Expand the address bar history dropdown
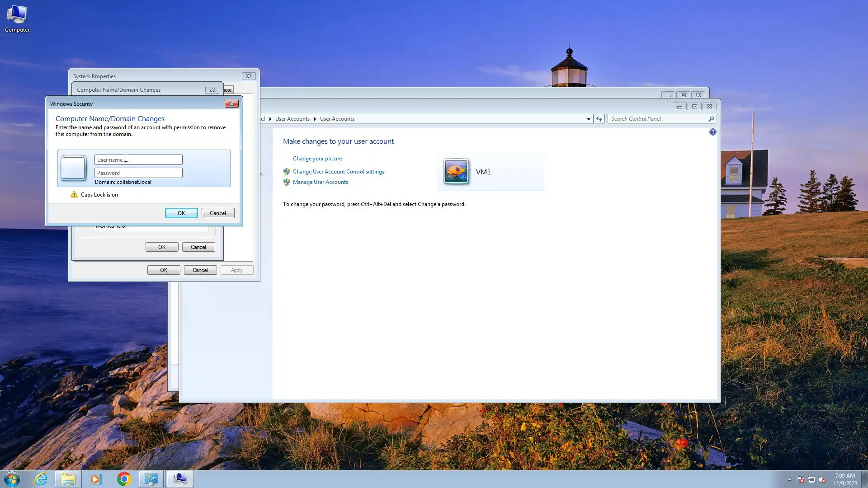868x488 pixels. point(589,119)
